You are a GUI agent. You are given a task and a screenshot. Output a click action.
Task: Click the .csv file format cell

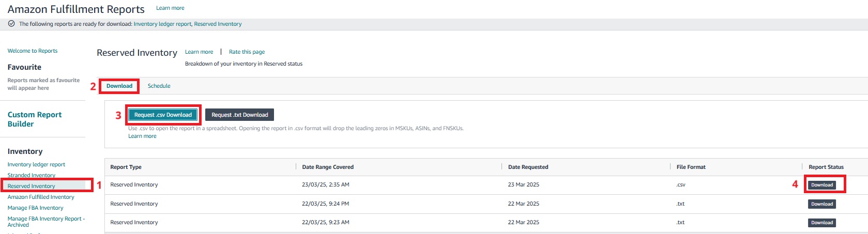coord(681,185)
